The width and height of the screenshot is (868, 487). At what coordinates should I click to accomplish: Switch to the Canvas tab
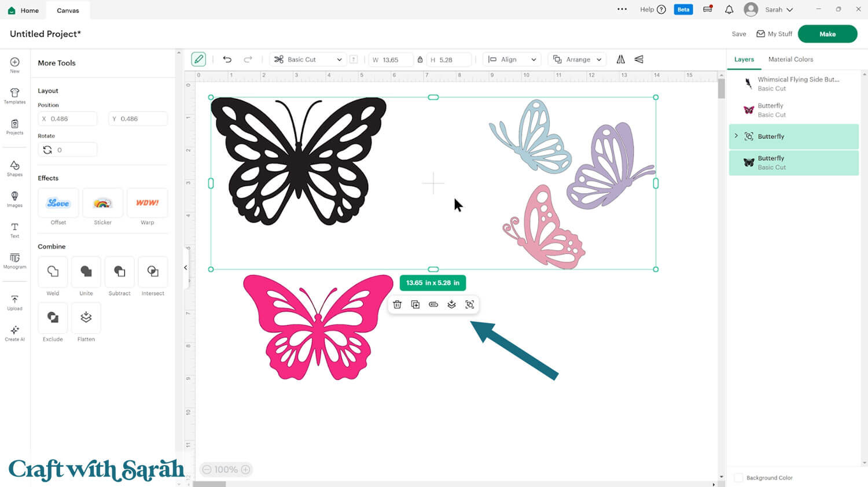pyautogui.click(x=68, y=10)
